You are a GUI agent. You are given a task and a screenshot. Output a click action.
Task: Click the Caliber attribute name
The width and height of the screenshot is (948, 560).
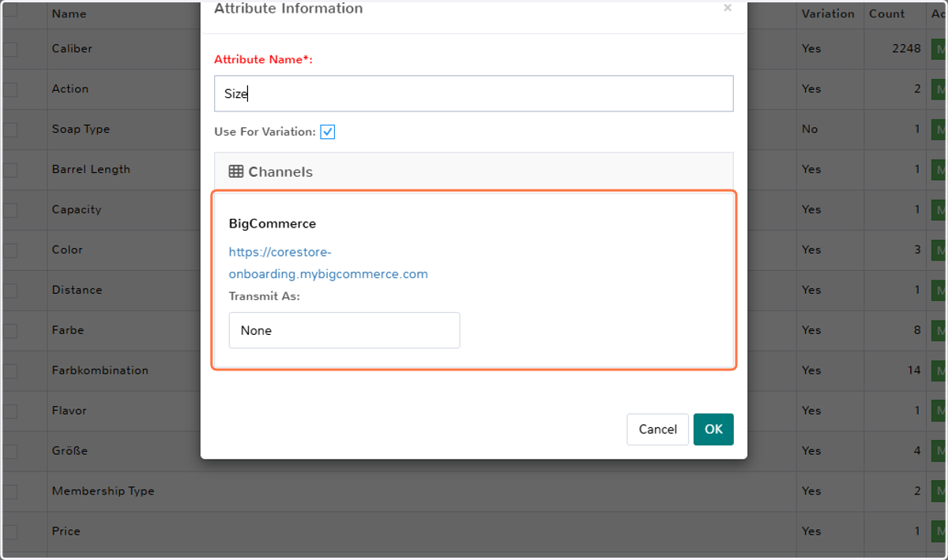coord(72,49)
